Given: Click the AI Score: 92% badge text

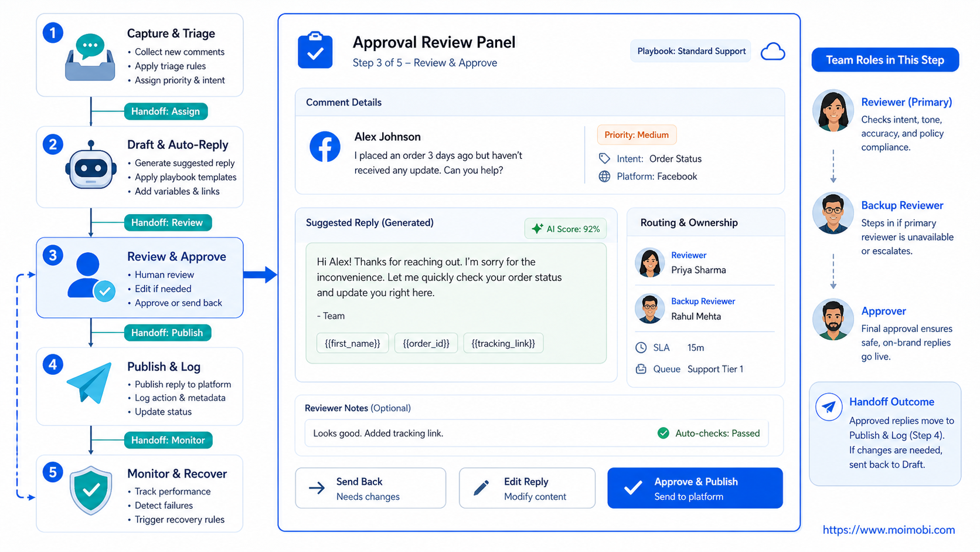Looking at the screenshot, I should 573,229.
